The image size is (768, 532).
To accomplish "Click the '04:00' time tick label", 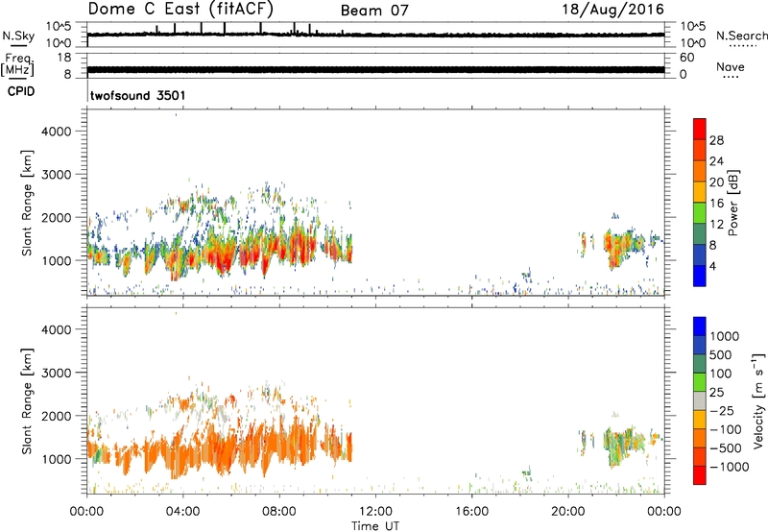I will (x=182, y=512).
